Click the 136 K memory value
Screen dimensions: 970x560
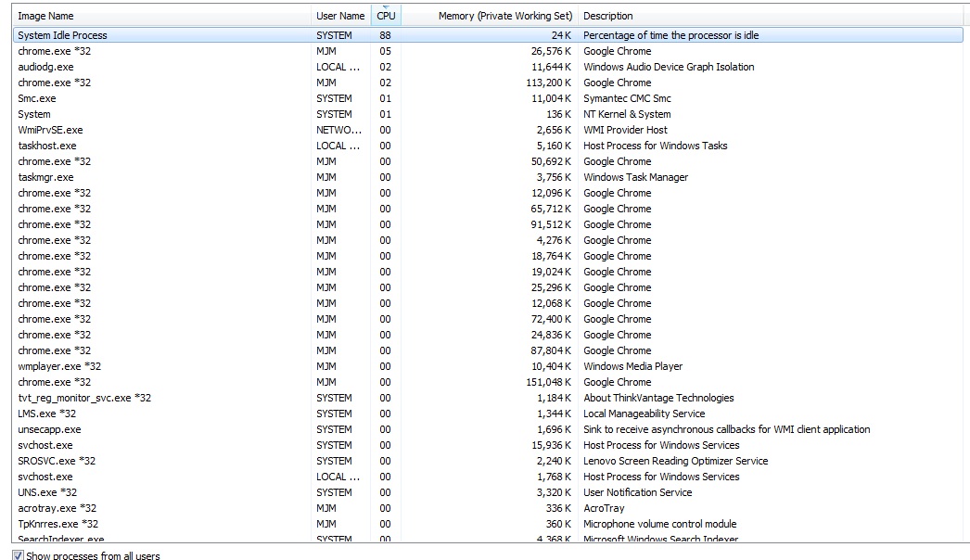point(559,114)
